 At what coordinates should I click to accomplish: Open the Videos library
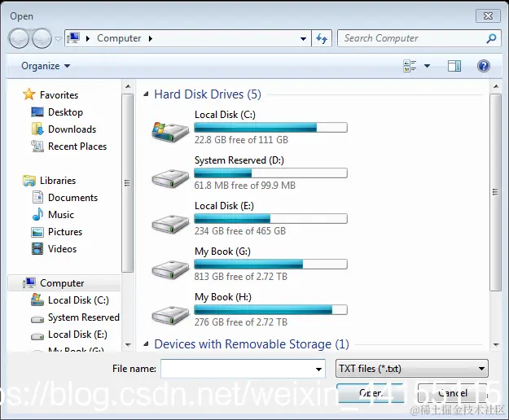[x=55, y=249]
